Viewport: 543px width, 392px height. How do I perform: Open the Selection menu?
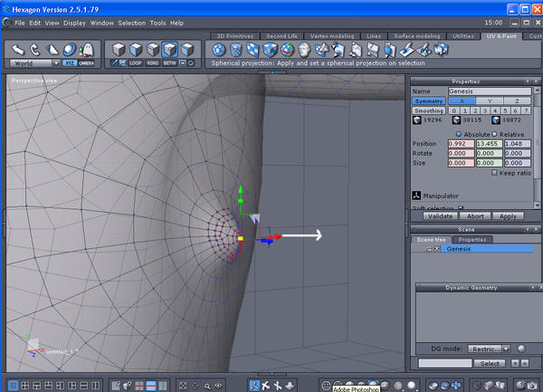131,23
